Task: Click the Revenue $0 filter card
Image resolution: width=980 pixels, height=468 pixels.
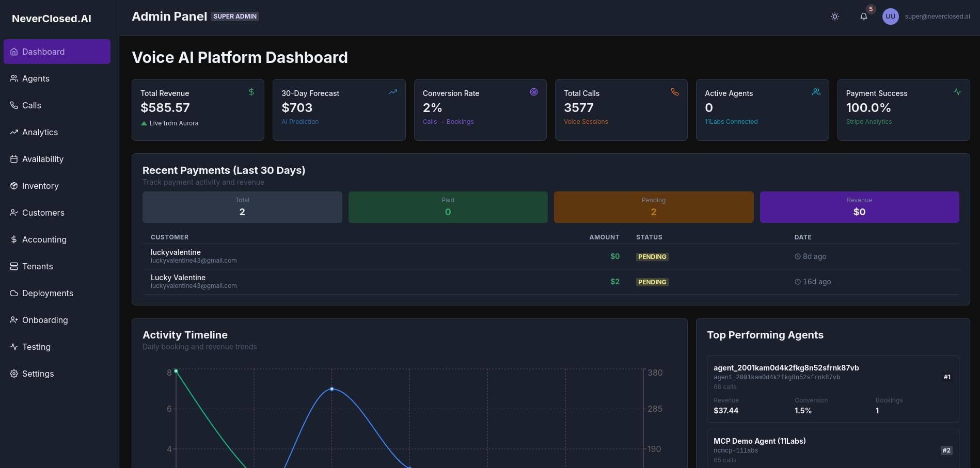Action: coord(859,207)
